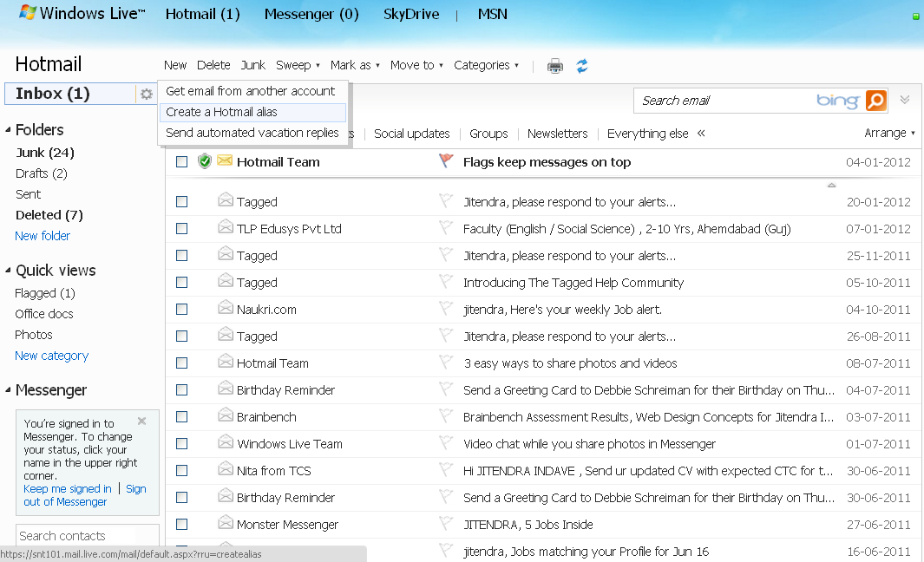Viewport: 924px width, 562px height.
Task: Click the New folder link
Action: click(43, 236)
